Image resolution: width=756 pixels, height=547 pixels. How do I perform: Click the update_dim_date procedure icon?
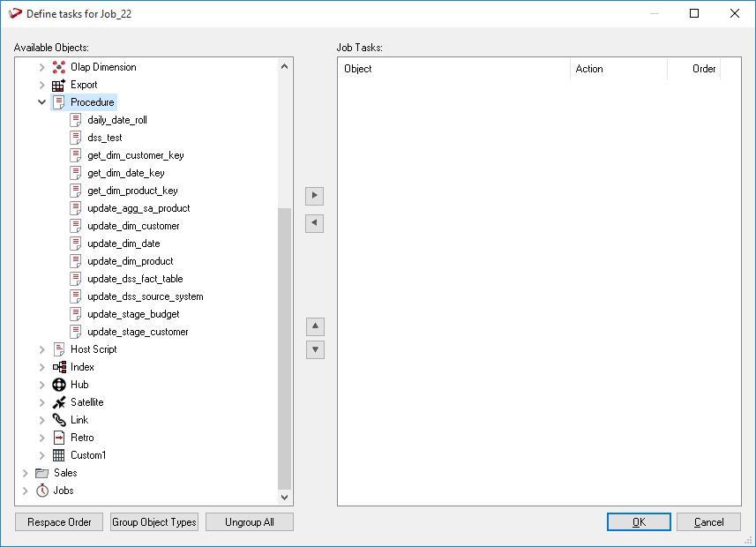click(x=76, y=244)
